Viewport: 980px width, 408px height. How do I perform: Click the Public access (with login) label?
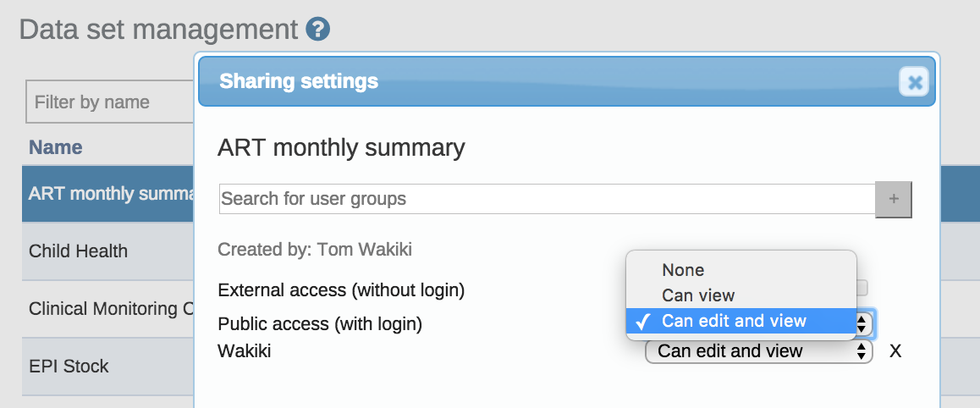(320, 324)
